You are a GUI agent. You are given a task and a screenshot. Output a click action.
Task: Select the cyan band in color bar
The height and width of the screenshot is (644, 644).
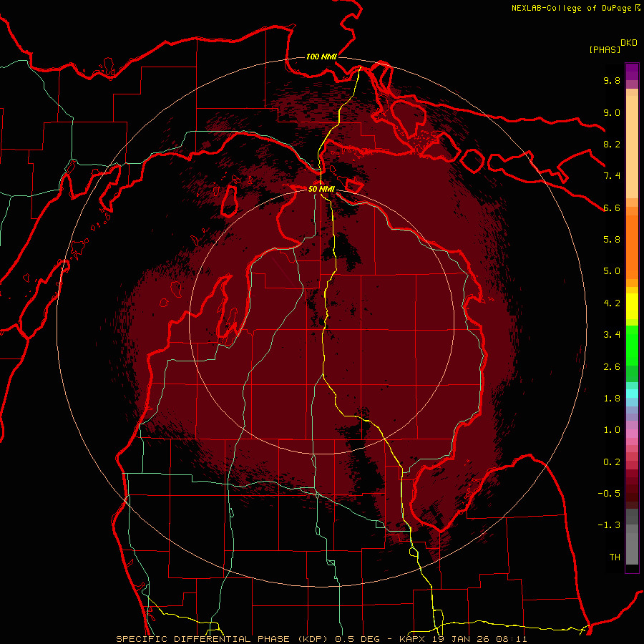pyautogui.click(x=632, y=394)
